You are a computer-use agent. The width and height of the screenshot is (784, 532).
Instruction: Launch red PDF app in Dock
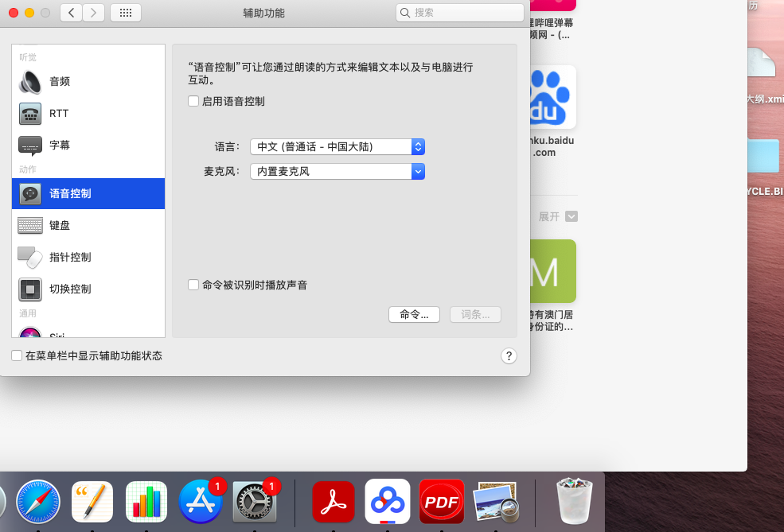(x=442, y=502)
